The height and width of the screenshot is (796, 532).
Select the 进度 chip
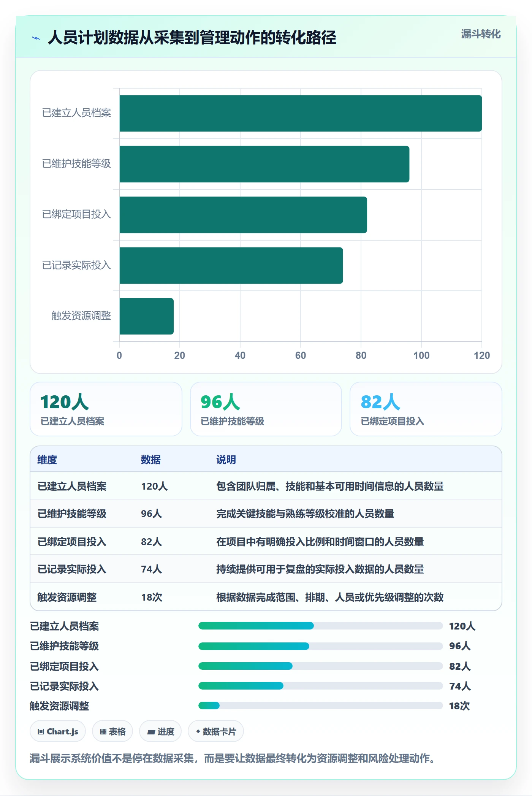tap(160, 731)
